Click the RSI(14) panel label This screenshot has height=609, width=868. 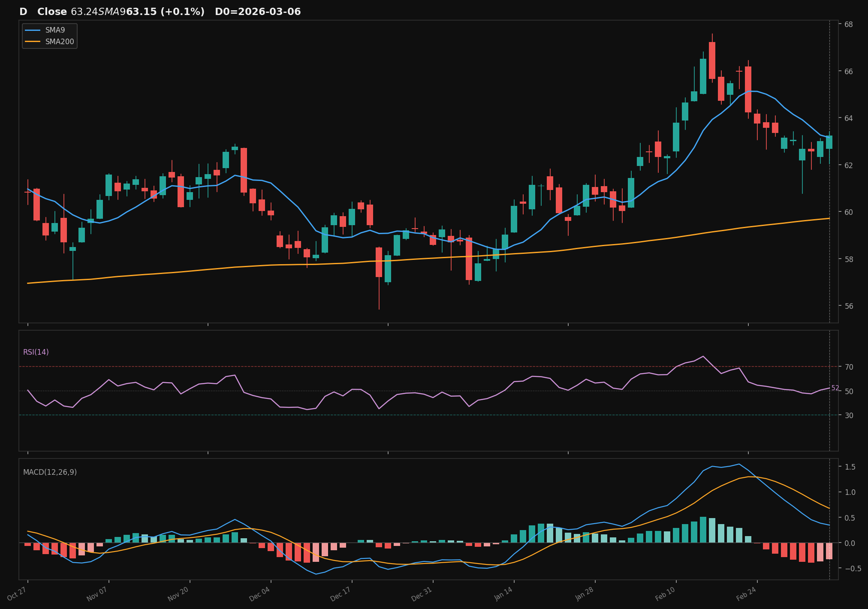(x=36, y=352)
